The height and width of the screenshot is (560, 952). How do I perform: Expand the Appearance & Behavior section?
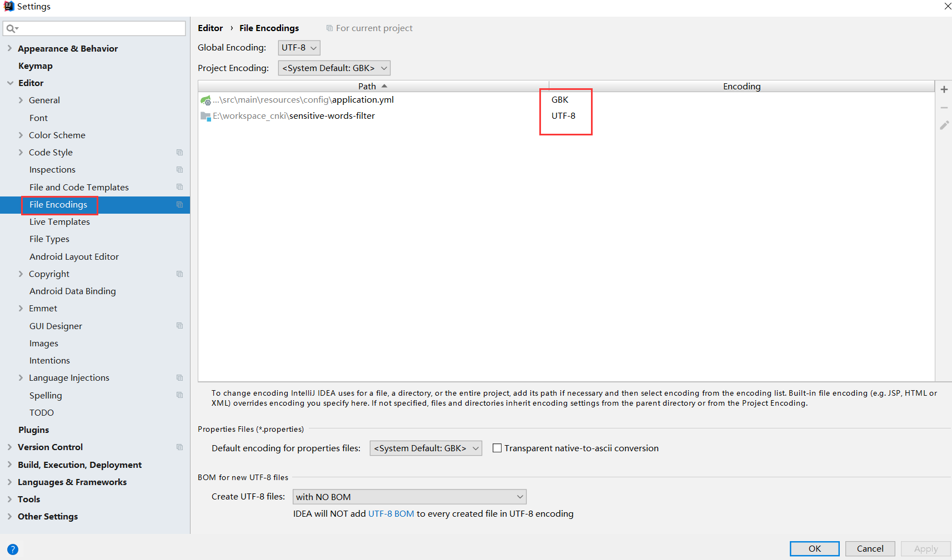coord(9,48)
